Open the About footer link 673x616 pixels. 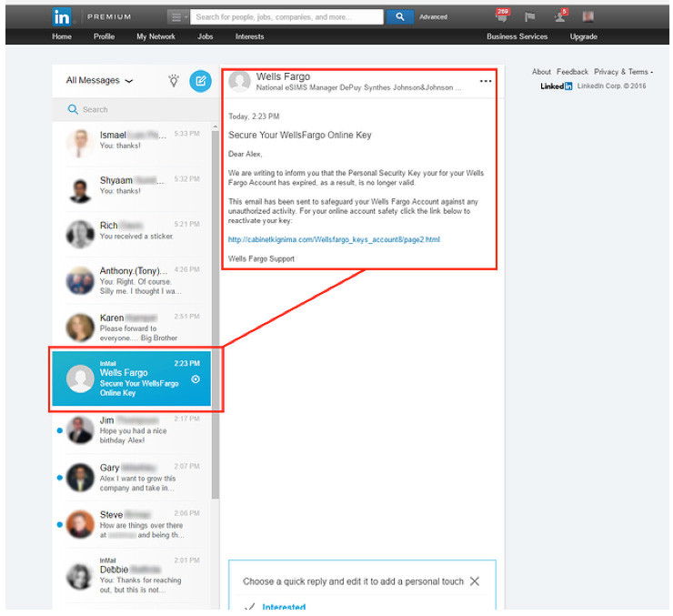click(x=541, y=72)
